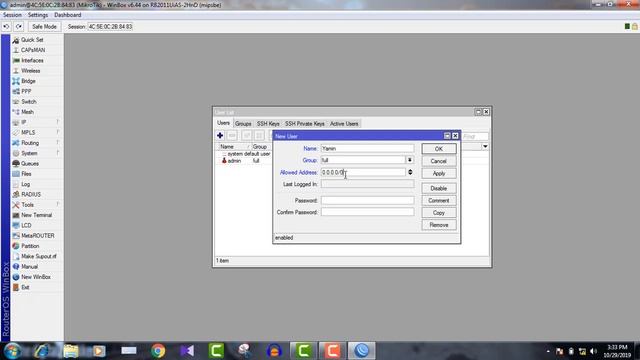Open Queues in sidebar

point(30,164)
